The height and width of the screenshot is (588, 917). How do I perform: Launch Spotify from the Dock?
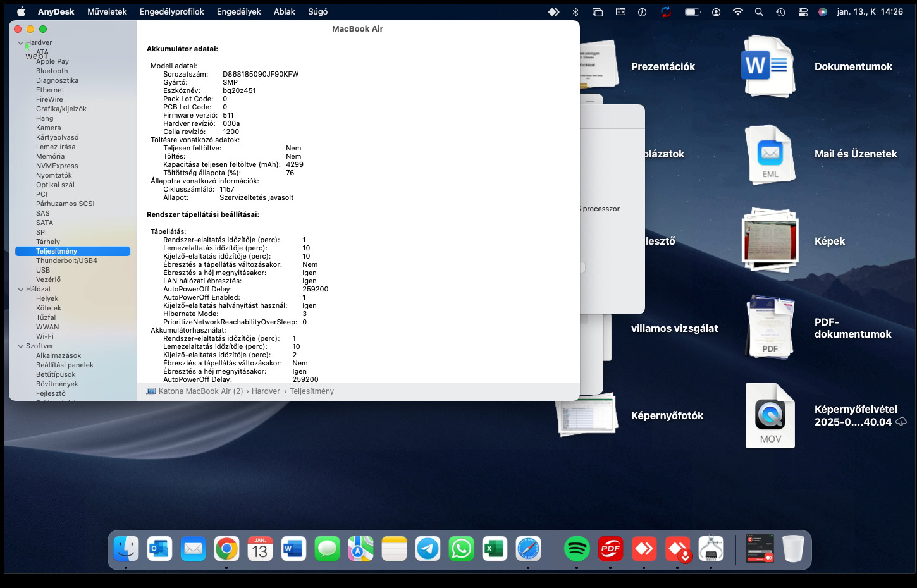pyautogui.click(x=577, y=548)
